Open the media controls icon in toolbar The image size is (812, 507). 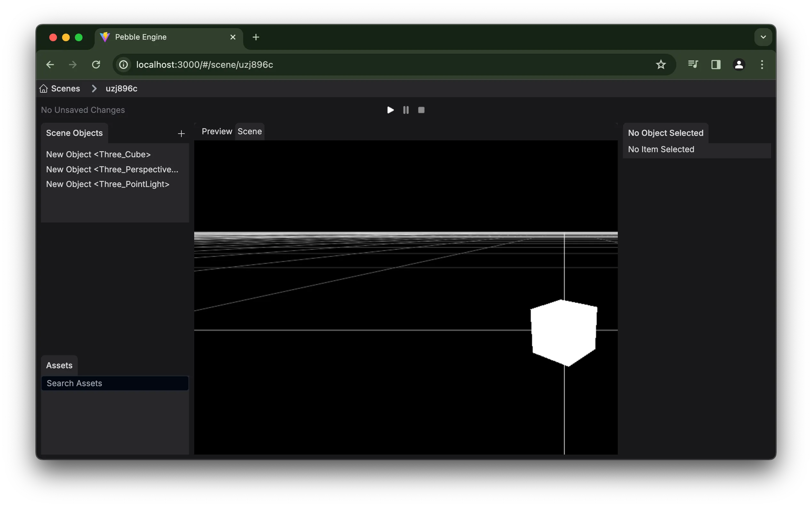point(693,64)
